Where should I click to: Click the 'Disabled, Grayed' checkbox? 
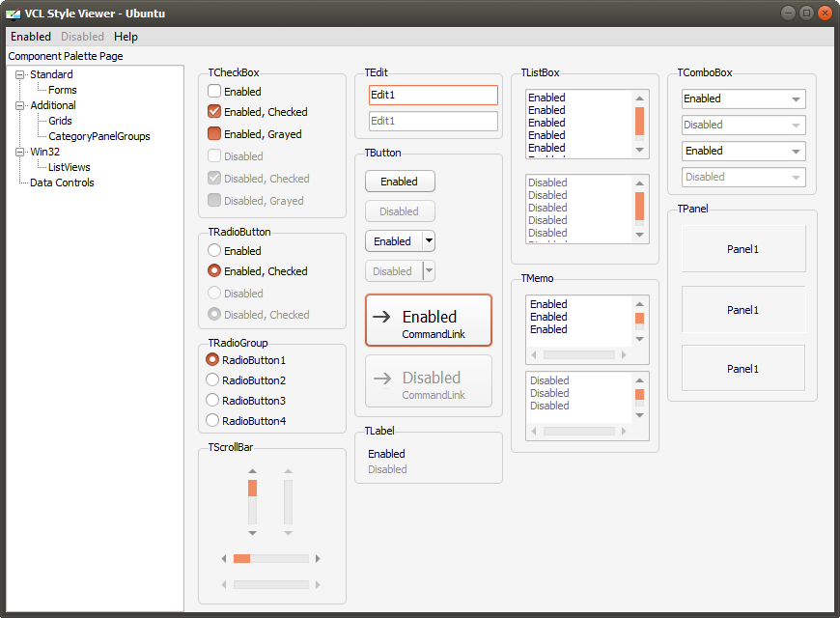click(x=214, y=201)
